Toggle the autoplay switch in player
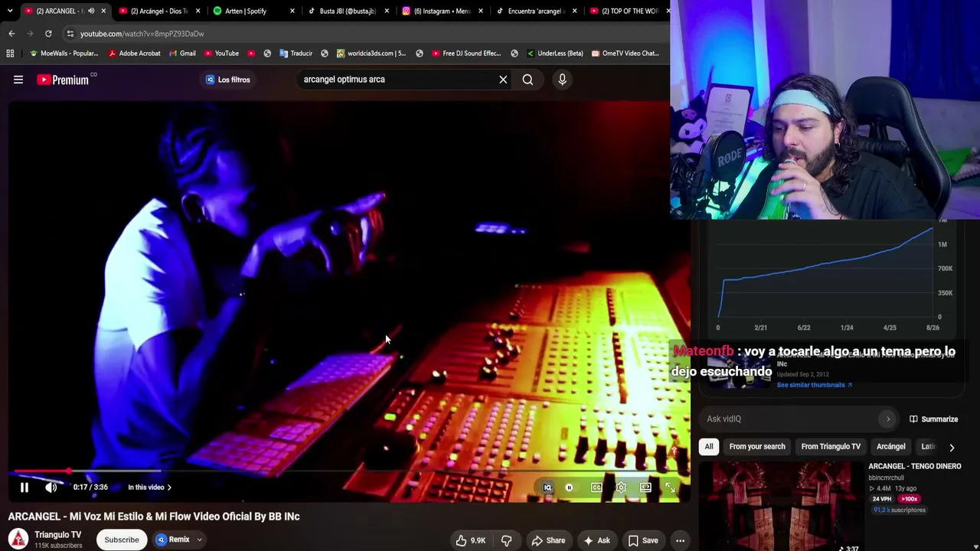 (x=569, y=487)
